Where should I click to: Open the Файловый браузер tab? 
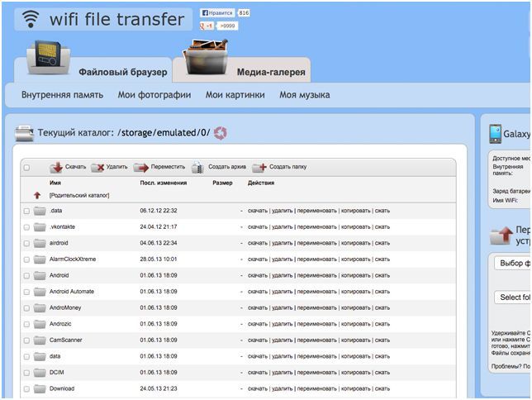(122, 72)
